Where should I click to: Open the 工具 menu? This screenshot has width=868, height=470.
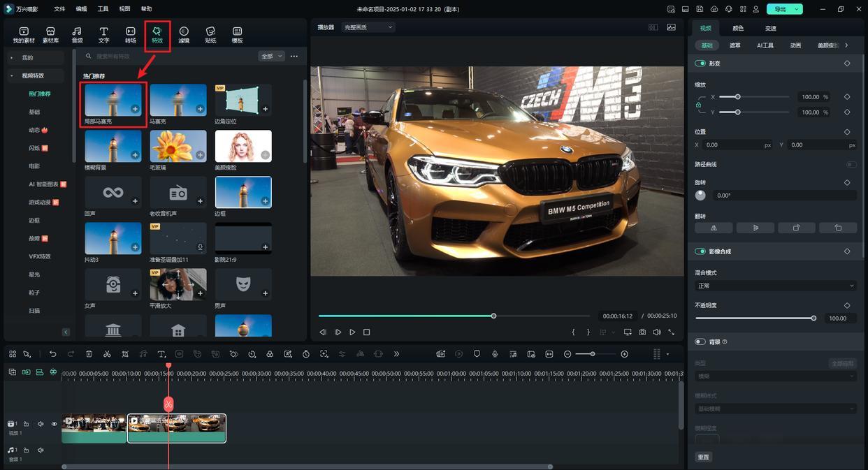pos(103,9)
